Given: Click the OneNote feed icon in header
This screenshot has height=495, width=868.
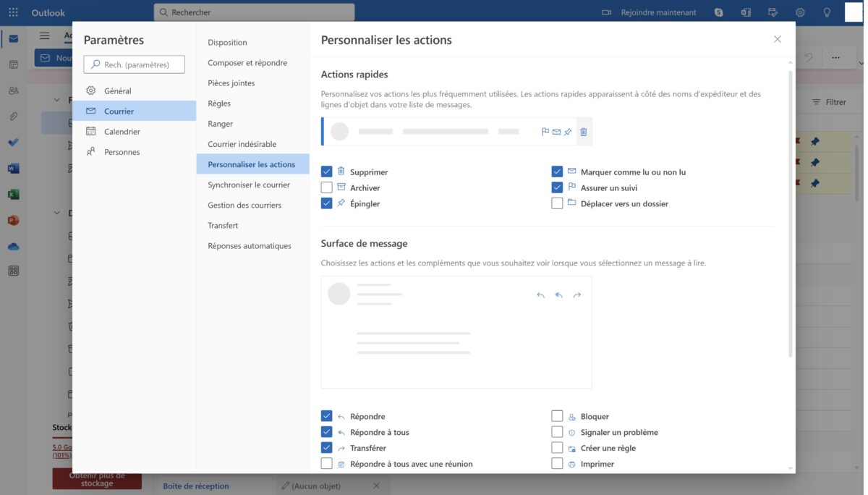Looking at the screenshot, I should [746, 12].
